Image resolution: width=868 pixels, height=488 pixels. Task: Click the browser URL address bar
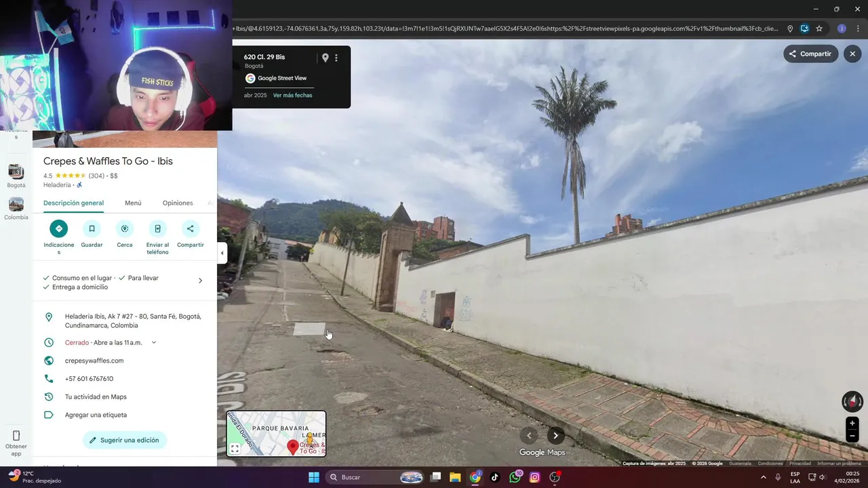[505, 28]
